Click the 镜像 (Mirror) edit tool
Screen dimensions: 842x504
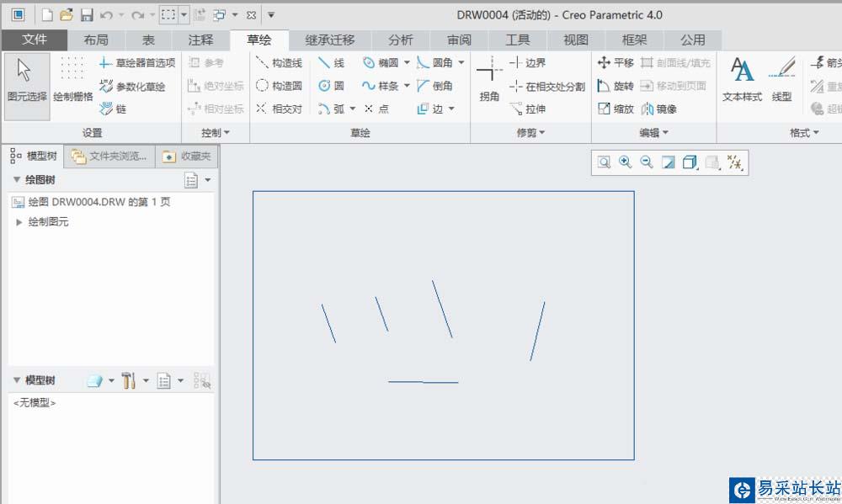coord(658,109)
